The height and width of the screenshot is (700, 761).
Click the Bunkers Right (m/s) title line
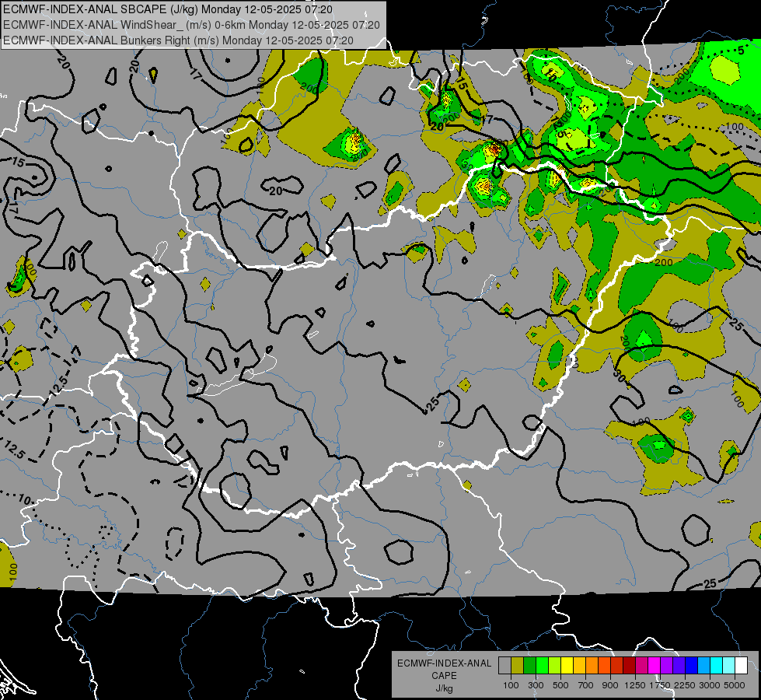pos(178,40)
